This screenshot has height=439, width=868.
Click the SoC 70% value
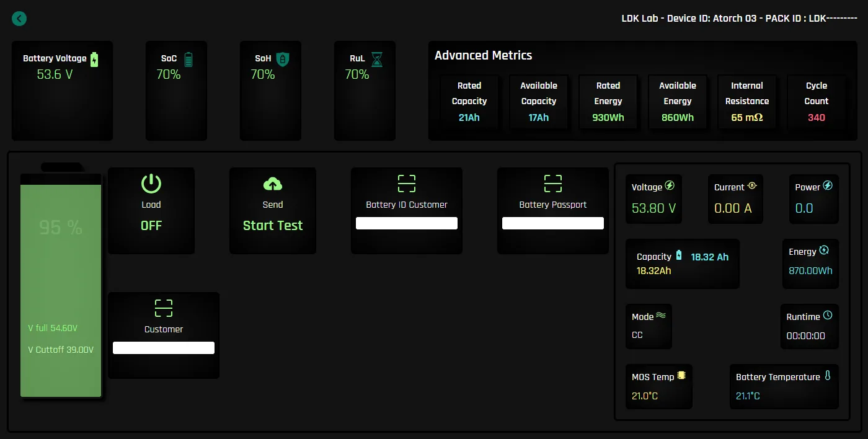(169, 75)
